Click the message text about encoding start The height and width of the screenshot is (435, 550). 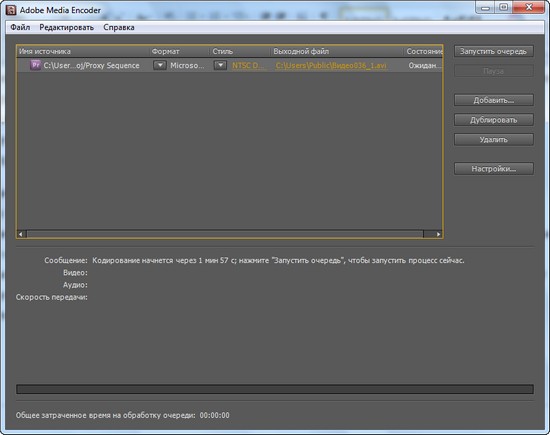tap(278, 261)
